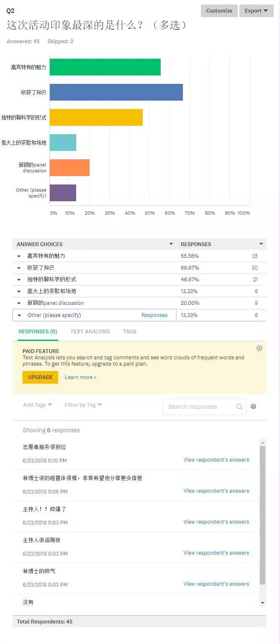Click the blue 收获了知识 chart bar

(116, 92)
